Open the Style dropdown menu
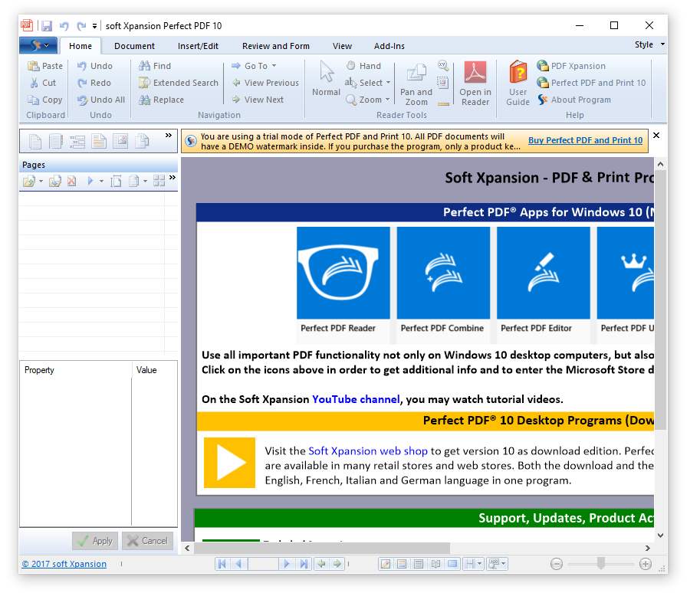 click(649, 44)
